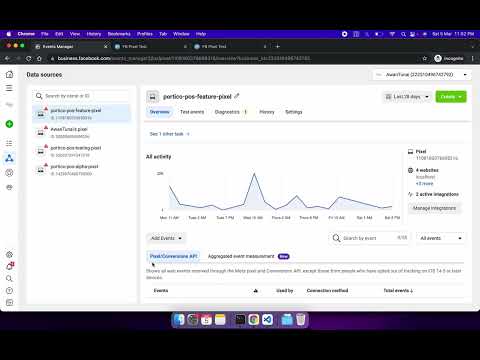Open the Add Events dropdown
The width and height of the screenshot is (480, 360).
pos(166,238)
